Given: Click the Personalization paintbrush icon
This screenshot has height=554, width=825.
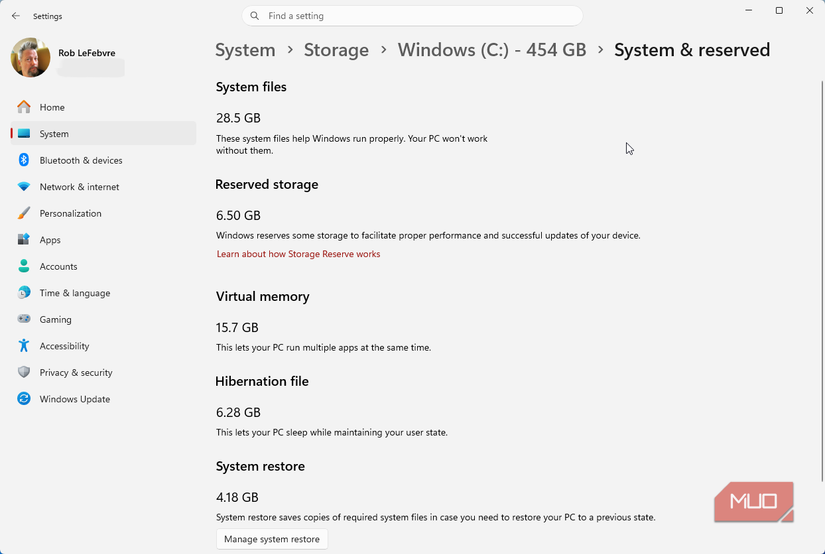Looking at the screenshot, I should tap(23, 213).
